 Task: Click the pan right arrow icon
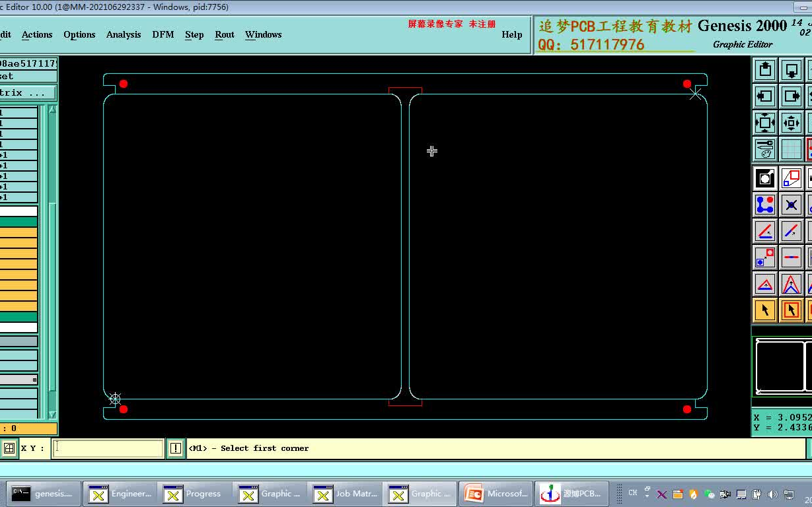(x=791, y=96)
